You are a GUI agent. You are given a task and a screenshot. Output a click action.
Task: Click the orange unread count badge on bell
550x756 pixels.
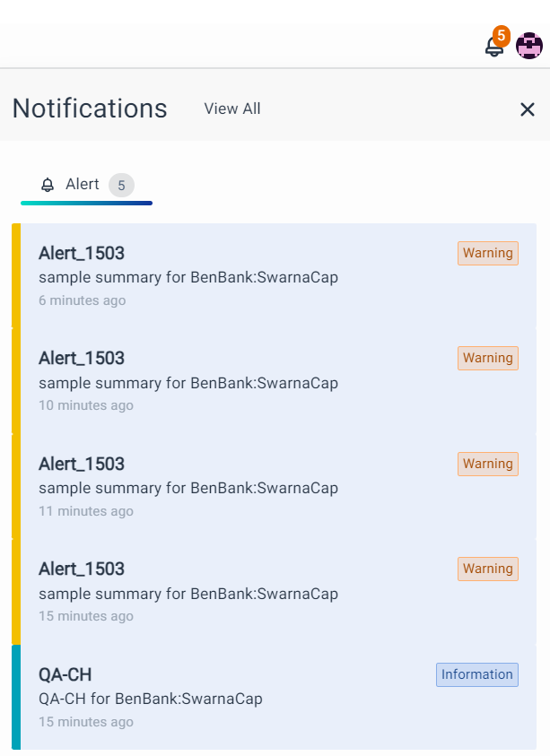click(x=502, y=36)
